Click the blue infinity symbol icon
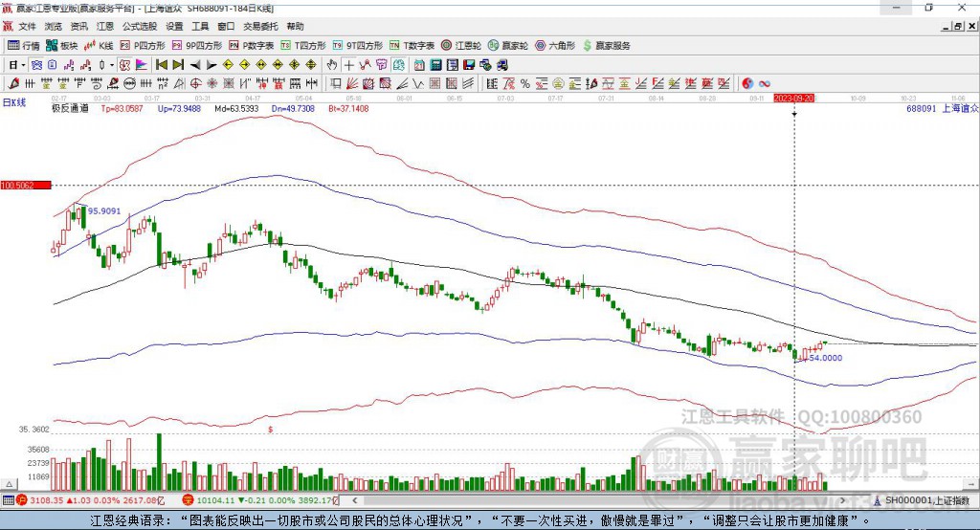Image resolution: width=980 pixels, height=530 pixels. click(765, 83)
